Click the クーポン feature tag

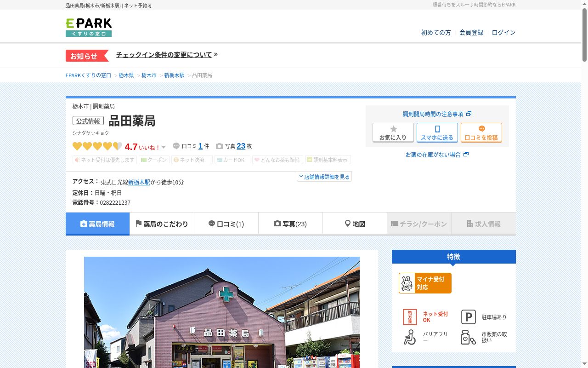(x=153, y=160)
